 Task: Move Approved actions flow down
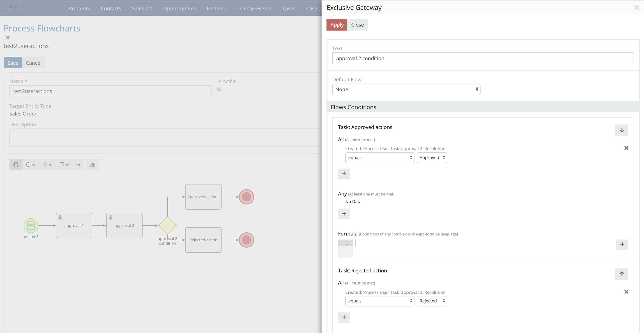(622, 130)
